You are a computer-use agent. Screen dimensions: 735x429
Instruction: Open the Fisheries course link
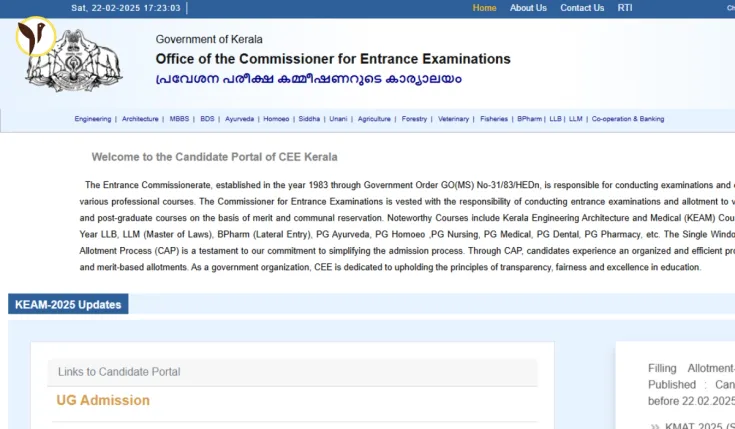click(x=494, y=119)
